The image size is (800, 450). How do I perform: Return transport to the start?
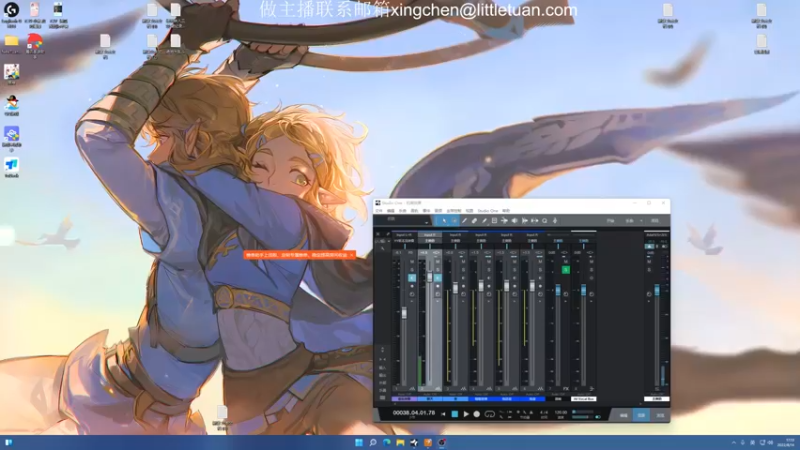point(443,414)
